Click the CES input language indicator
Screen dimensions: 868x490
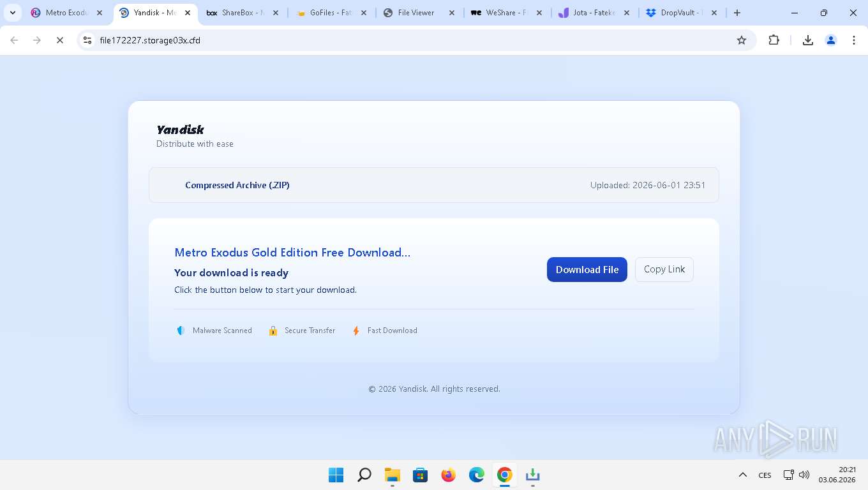[x=765, y=475]
